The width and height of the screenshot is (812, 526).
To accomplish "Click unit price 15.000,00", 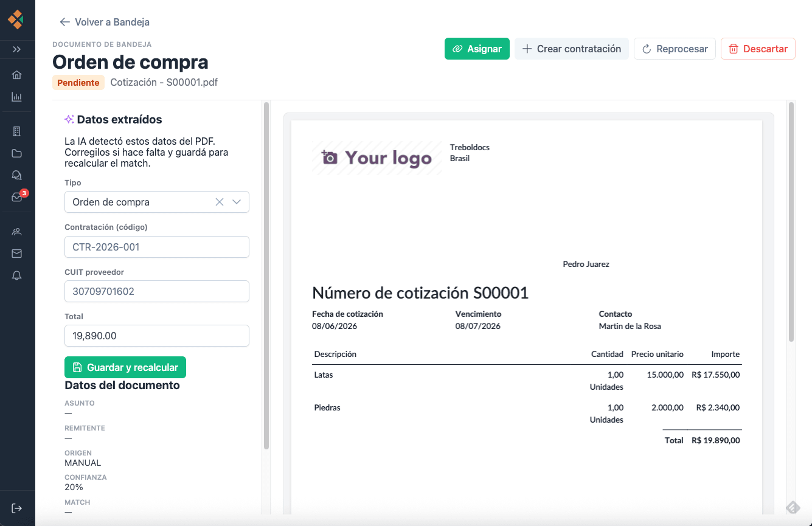I will 665,375.
